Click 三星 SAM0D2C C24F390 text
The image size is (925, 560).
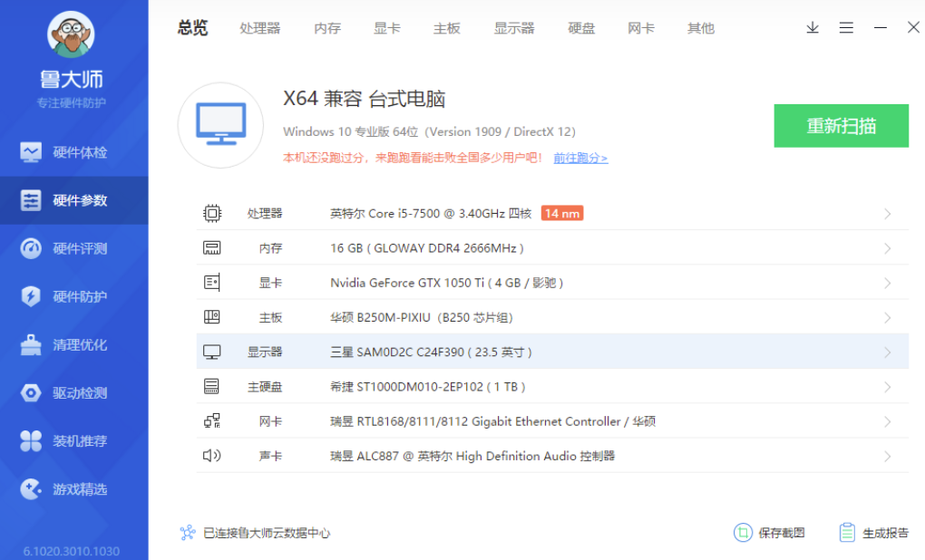tap(432, 352)
